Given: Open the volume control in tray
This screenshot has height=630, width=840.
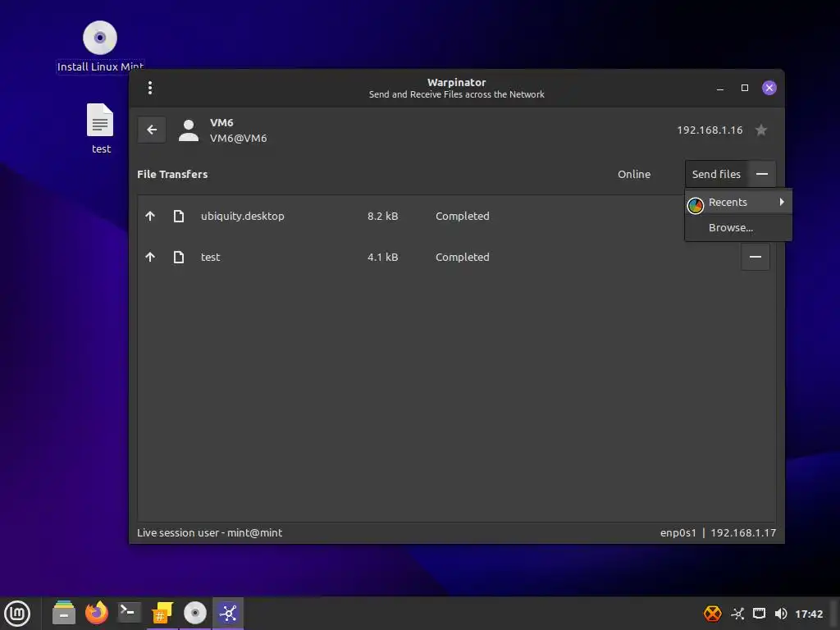Looking at the screenshot, I should coord(781,614).
